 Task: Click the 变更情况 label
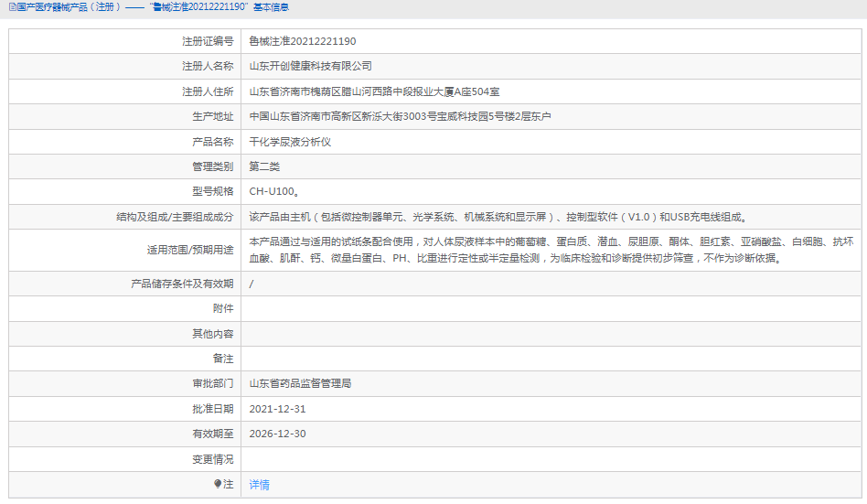213,459
